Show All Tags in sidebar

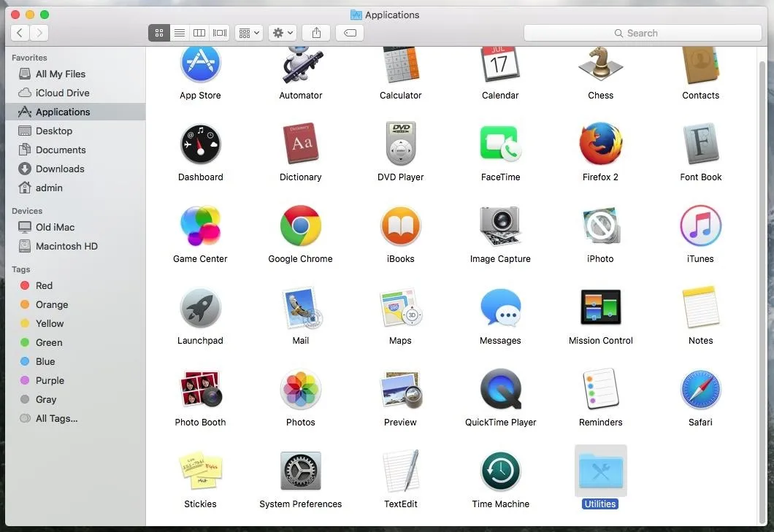point(75,418)
